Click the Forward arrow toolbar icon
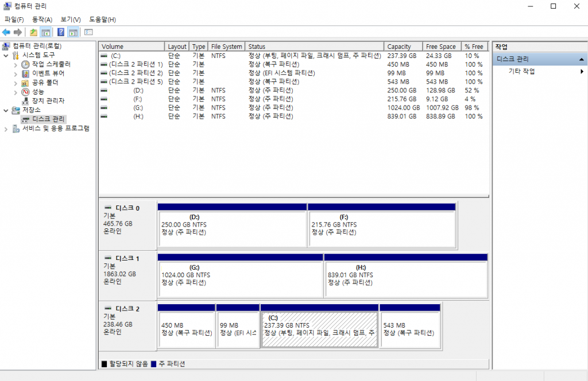Screen dimensions: 588x381 18,32
